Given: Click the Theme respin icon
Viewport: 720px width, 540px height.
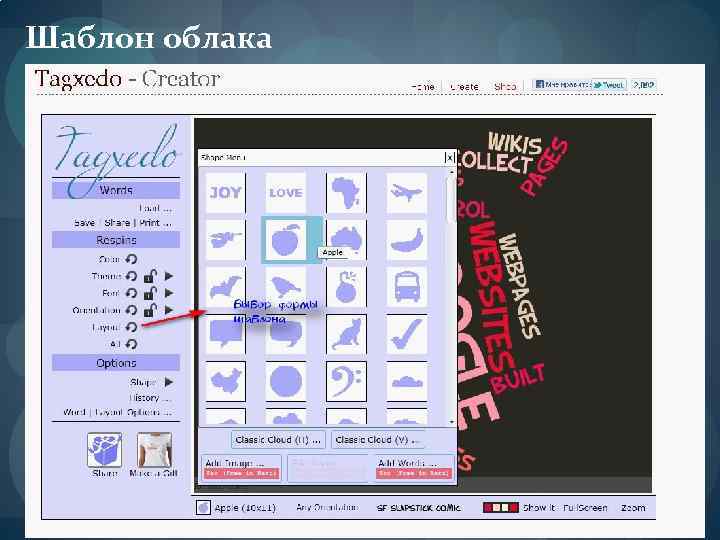Looking at the screenshot, I should [131, 276].
